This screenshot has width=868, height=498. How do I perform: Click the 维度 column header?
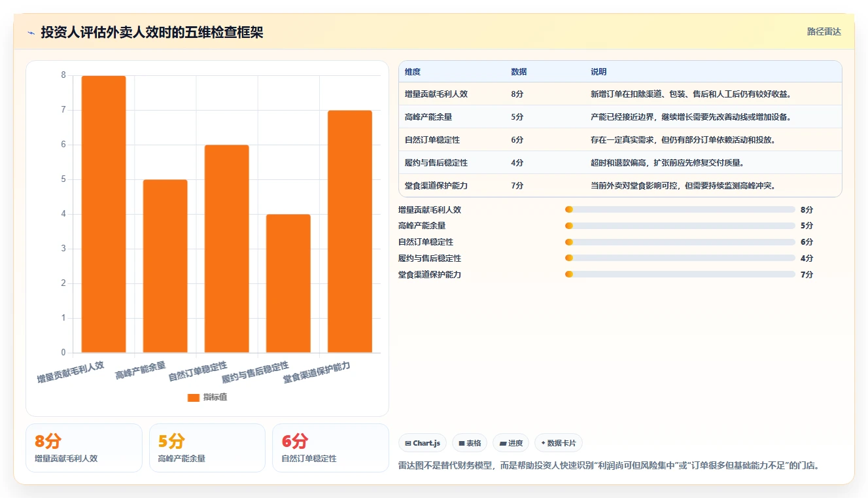[x=413, y=71]
